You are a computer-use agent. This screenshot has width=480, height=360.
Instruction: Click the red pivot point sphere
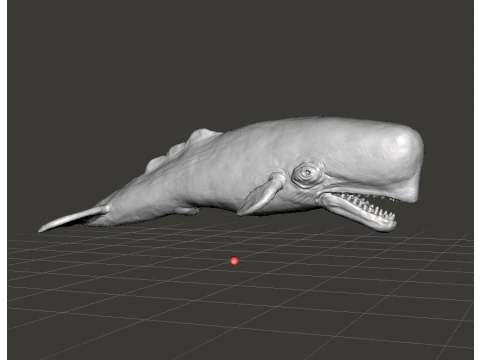click(234, 260)
